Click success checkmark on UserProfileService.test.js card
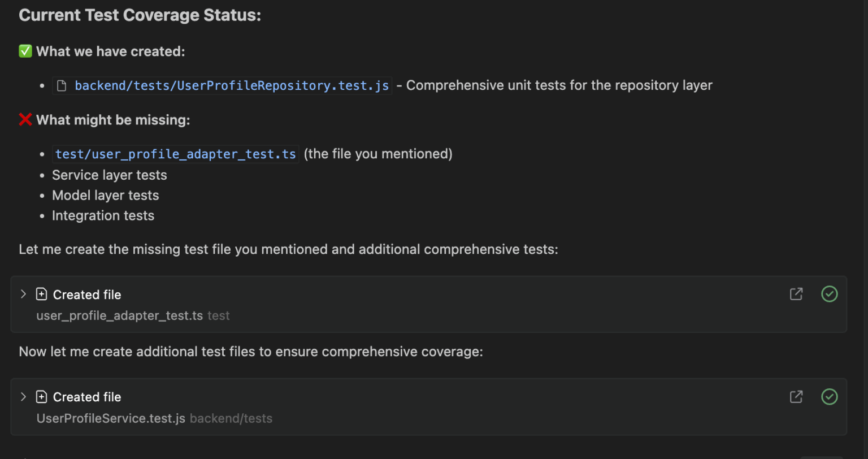The width and height of the screenshot is (868, 459). [x=829, y=397]
